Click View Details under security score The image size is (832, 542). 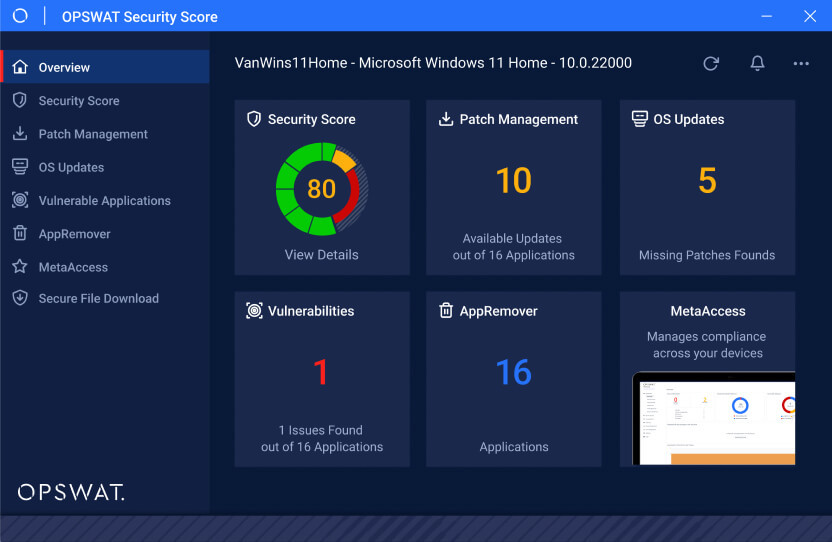pyautogui.click(x=321, y=255)
